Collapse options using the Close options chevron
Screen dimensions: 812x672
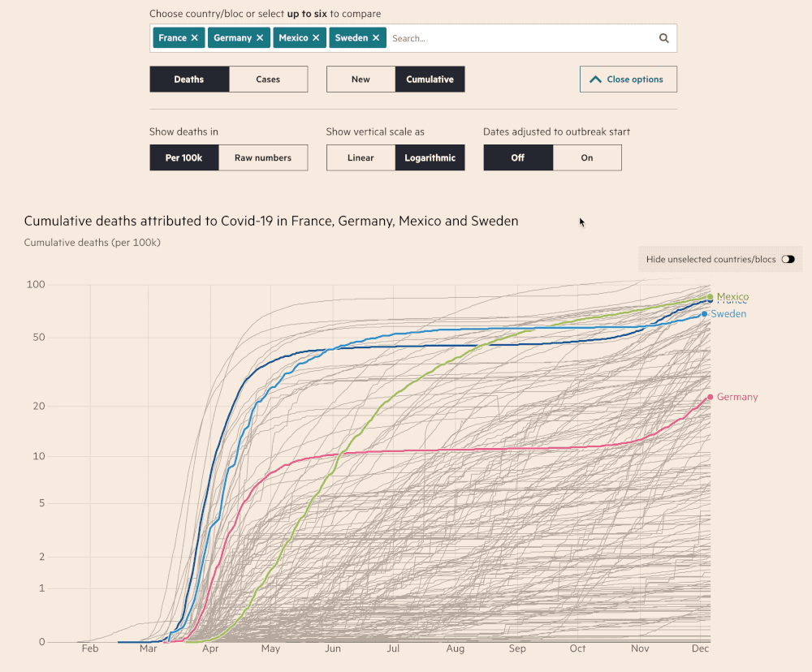click(628, 79)
